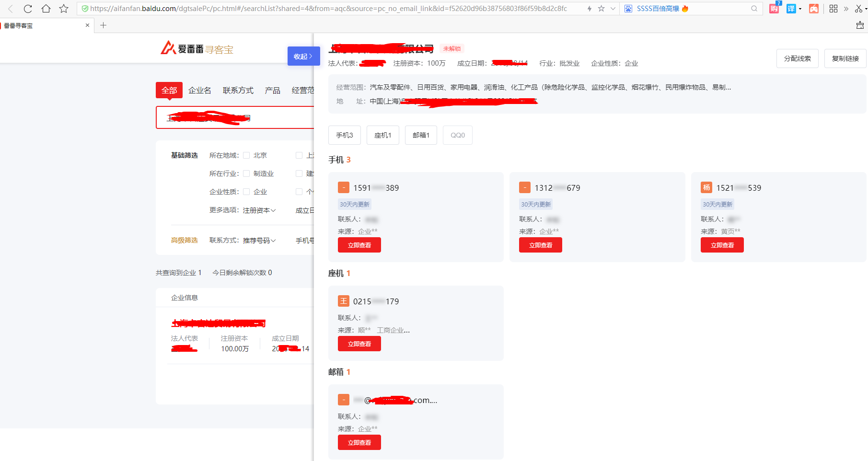
Task: Click the 未解锁 status tag
Action: click(452, 48)
